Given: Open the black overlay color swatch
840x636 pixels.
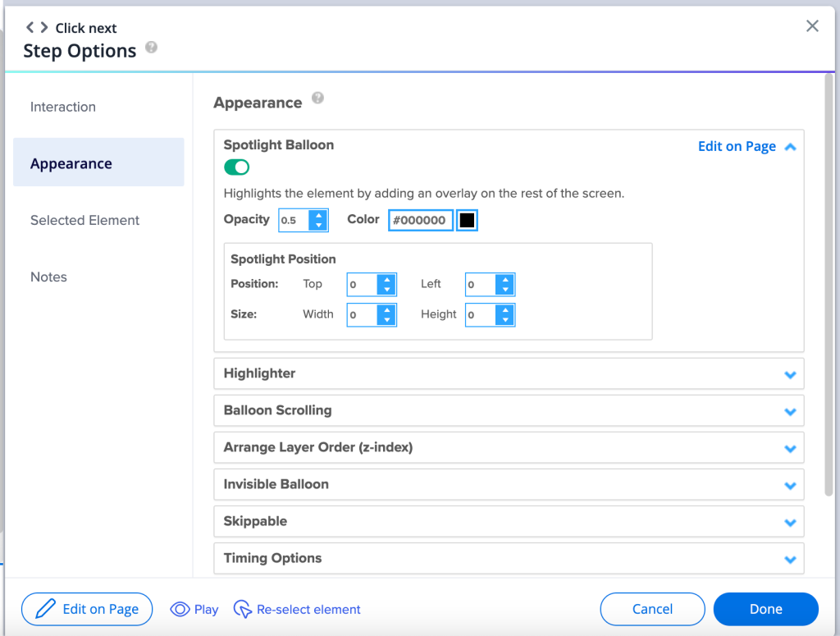Looking at the screenshot, I should pyautogui.click(x=467, y=220).
